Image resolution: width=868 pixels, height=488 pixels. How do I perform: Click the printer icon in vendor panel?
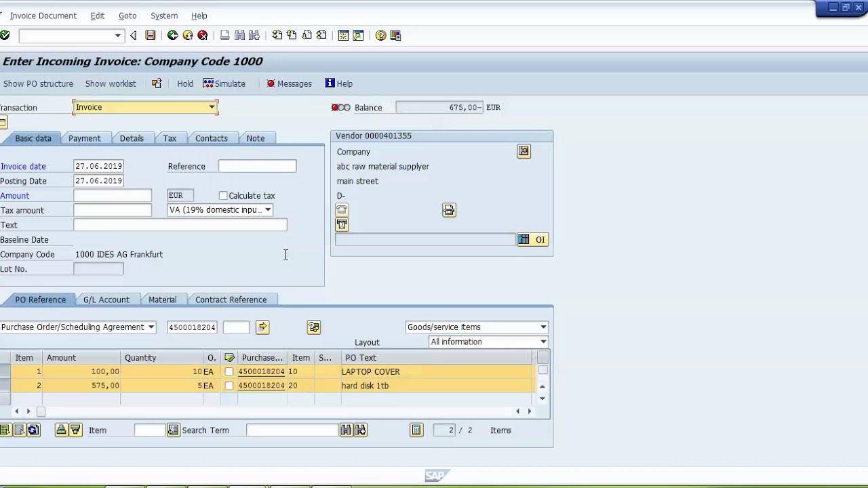(x=449, y=210)
